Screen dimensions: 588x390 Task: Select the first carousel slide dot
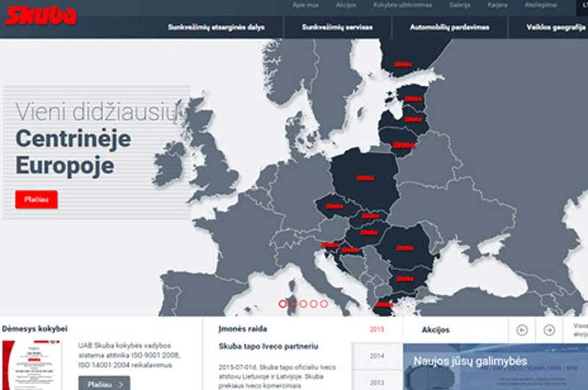point(283,304)
